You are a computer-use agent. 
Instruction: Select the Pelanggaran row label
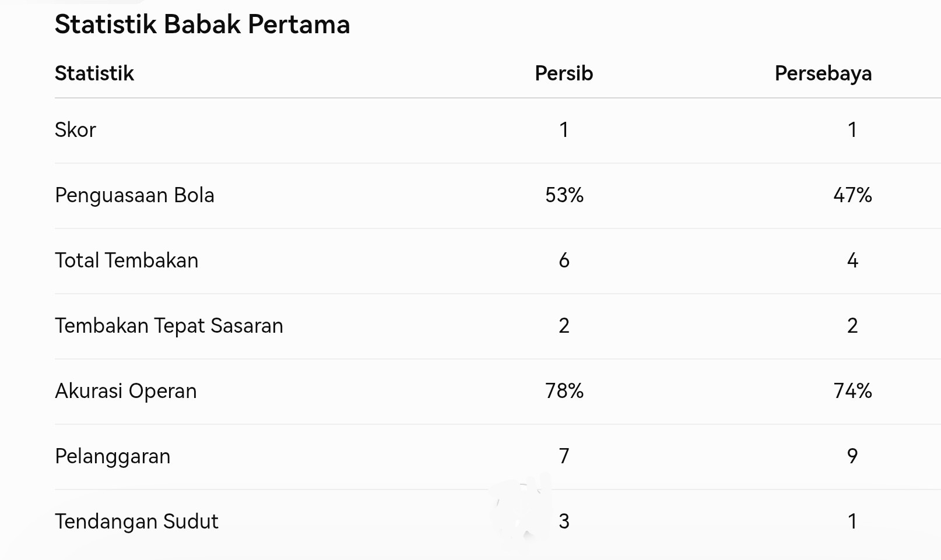pos(113,456)
